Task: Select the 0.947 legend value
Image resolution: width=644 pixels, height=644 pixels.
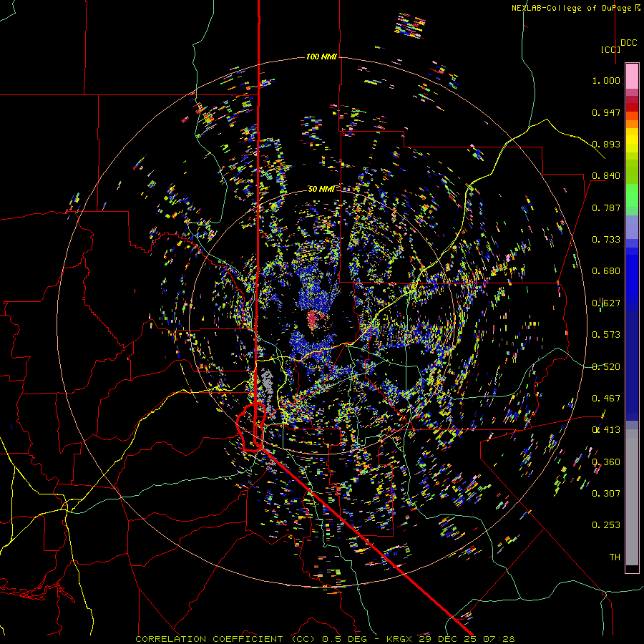Action: coord(606,112)
